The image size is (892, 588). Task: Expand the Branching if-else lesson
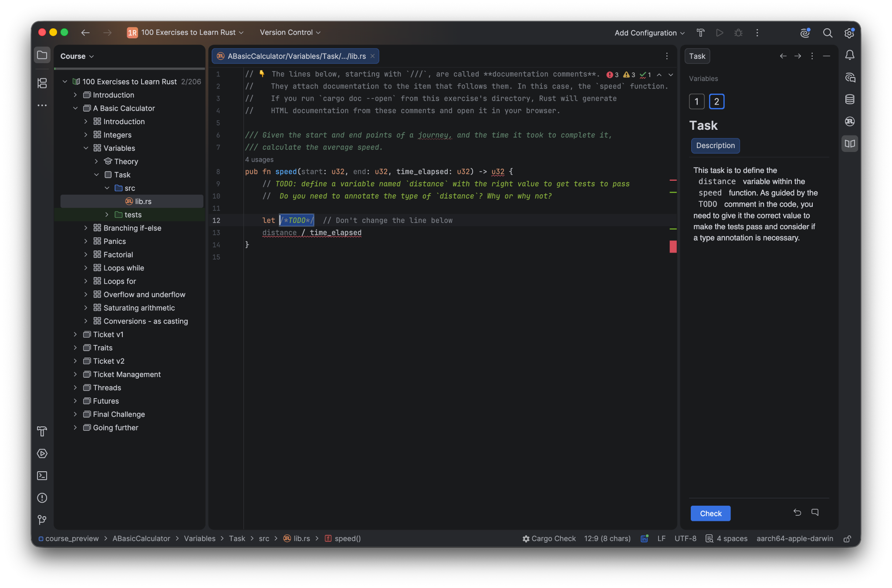pos(86,228)
